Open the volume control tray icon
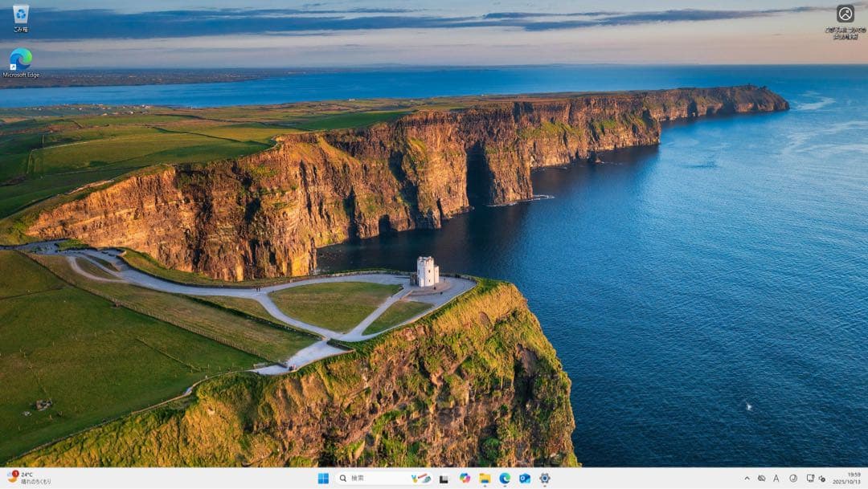 coord(822,479)
